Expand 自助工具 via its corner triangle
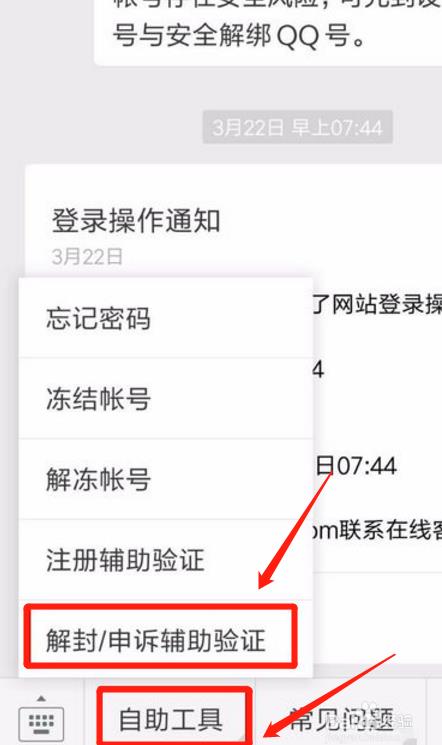 pyautogui.click(x=241, y=738)
